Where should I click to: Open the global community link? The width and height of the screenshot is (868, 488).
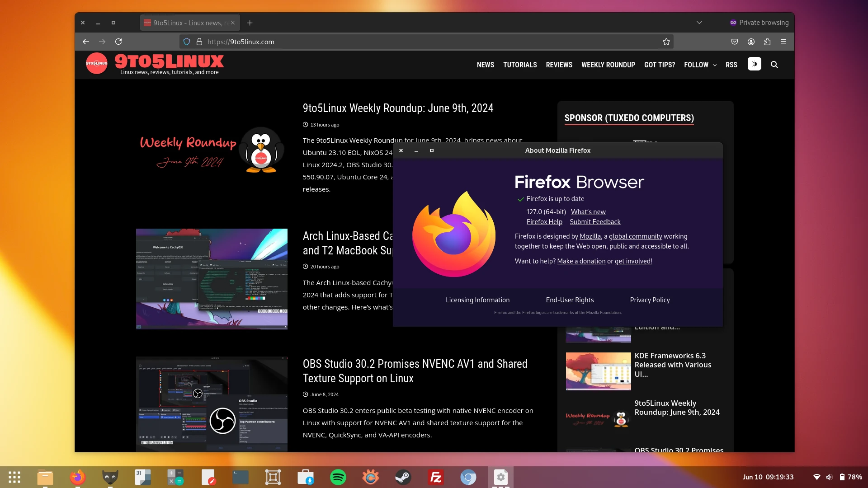click(x=635, y=236)
